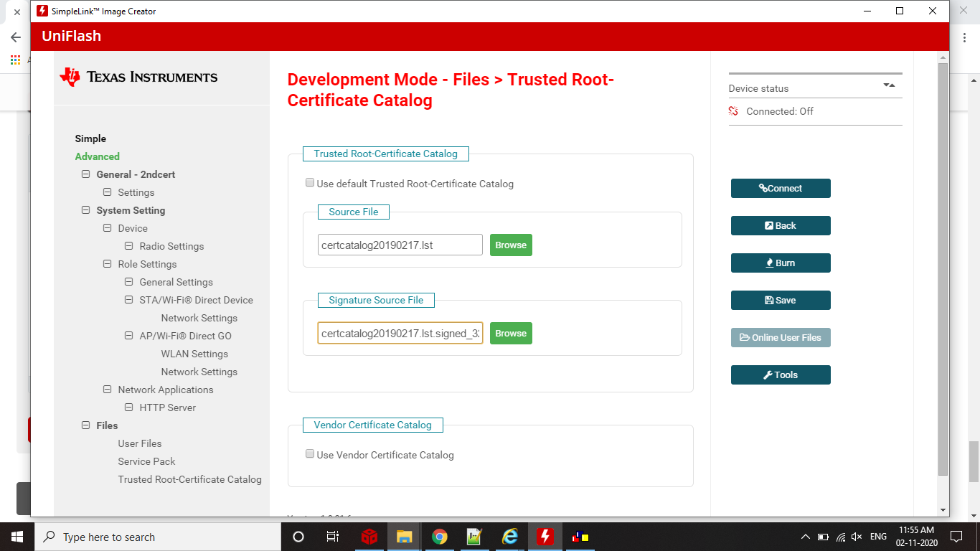
Task: Click the Signature Source File input field
Action: (400, 333)
